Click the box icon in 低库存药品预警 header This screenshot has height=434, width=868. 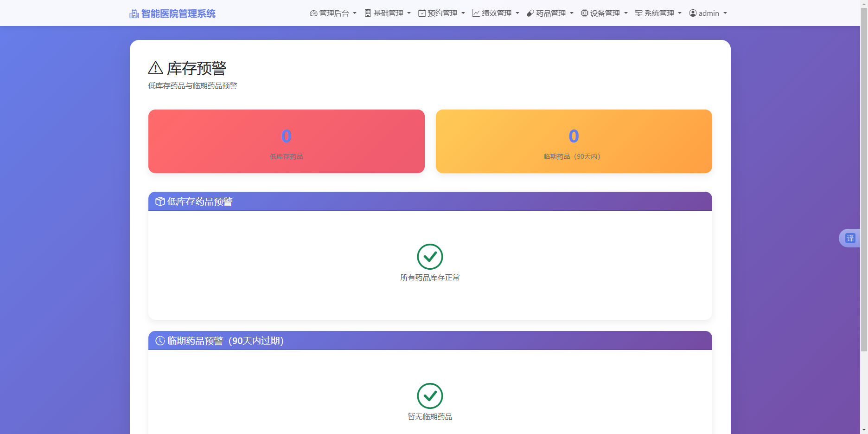click(x=160, y=201)
